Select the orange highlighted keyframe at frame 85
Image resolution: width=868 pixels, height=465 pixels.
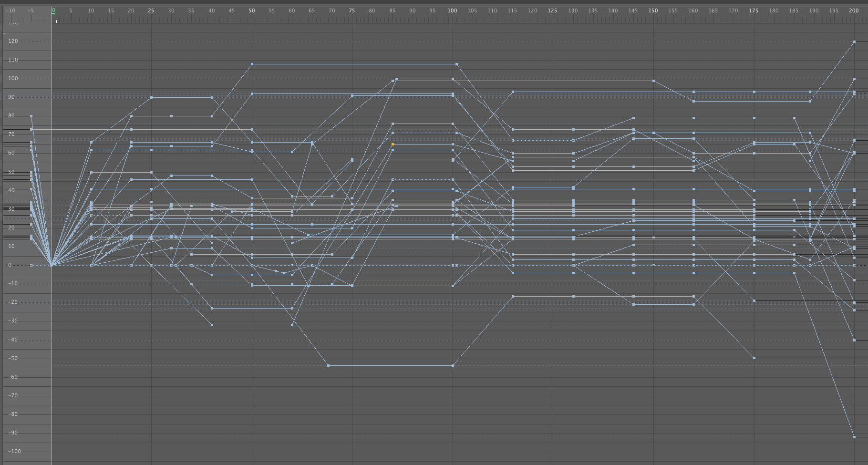point(393,144)
